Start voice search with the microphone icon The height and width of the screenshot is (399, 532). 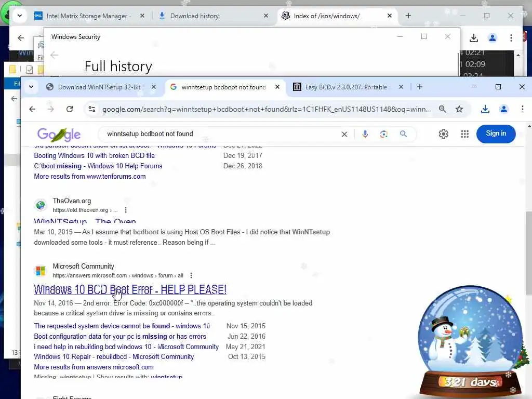[365, 134]
